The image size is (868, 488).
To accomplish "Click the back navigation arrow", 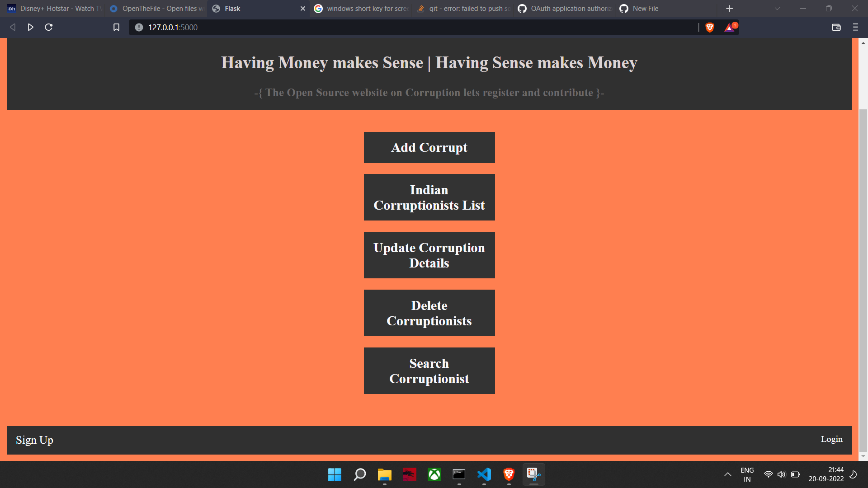I will (12, 27).
